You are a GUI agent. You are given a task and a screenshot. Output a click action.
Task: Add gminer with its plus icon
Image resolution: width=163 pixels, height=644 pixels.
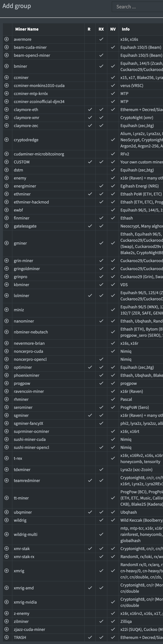tap(7, 243)
